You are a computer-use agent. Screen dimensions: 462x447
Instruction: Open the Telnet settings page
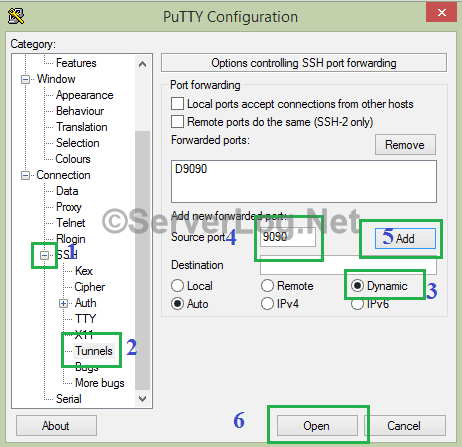tap(70, 223)
